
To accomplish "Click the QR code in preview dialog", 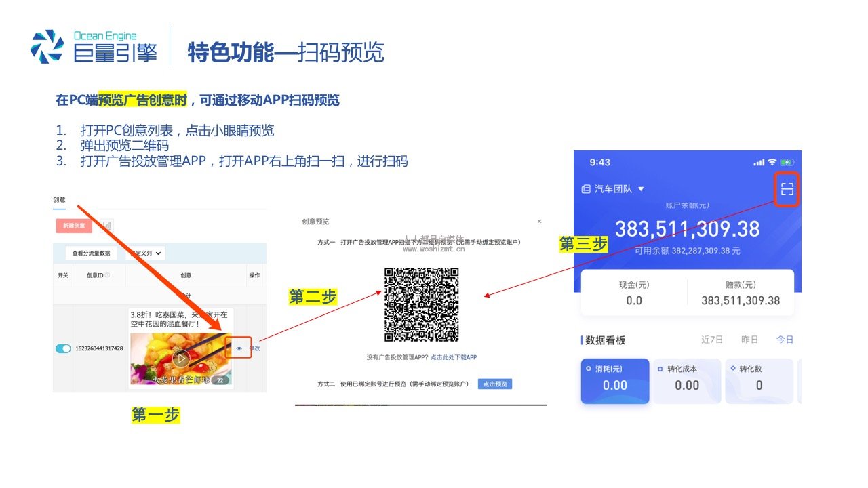I will pyautogui.click(x=421, y=304).
